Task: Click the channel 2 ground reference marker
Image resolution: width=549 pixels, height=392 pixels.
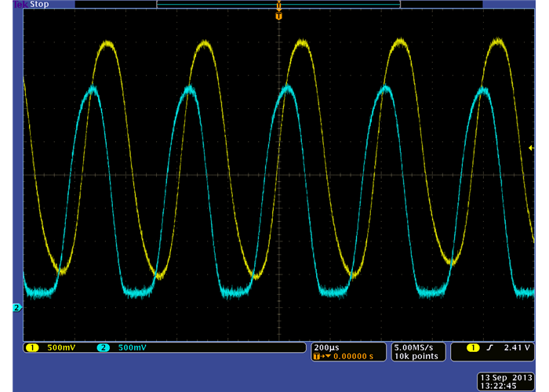Action: (16, 308)
